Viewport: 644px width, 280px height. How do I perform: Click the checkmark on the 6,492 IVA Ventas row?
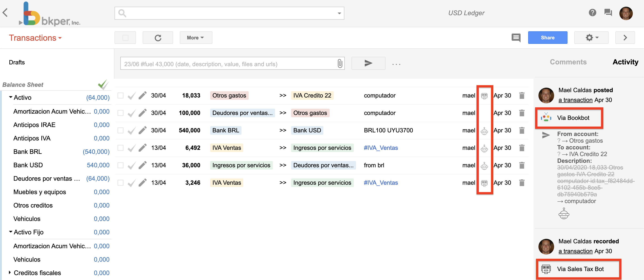click(x=131, y=148)
